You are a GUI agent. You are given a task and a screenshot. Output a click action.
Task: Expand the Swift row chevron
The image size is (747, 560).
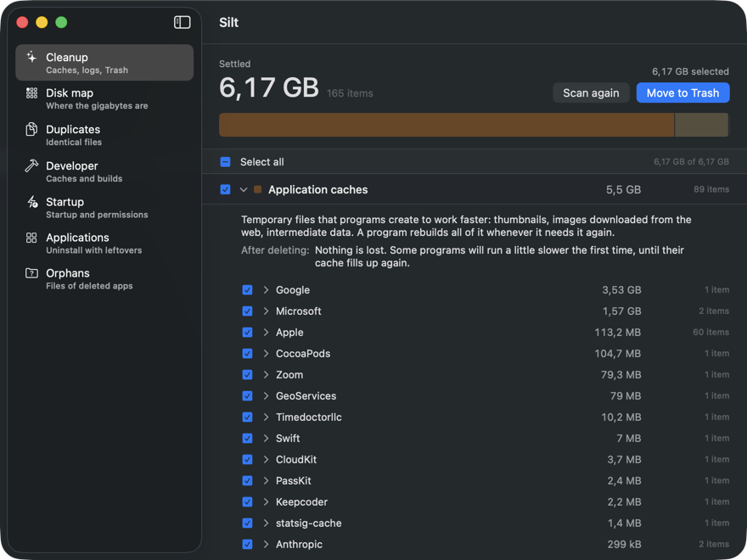tap(266, 438)
